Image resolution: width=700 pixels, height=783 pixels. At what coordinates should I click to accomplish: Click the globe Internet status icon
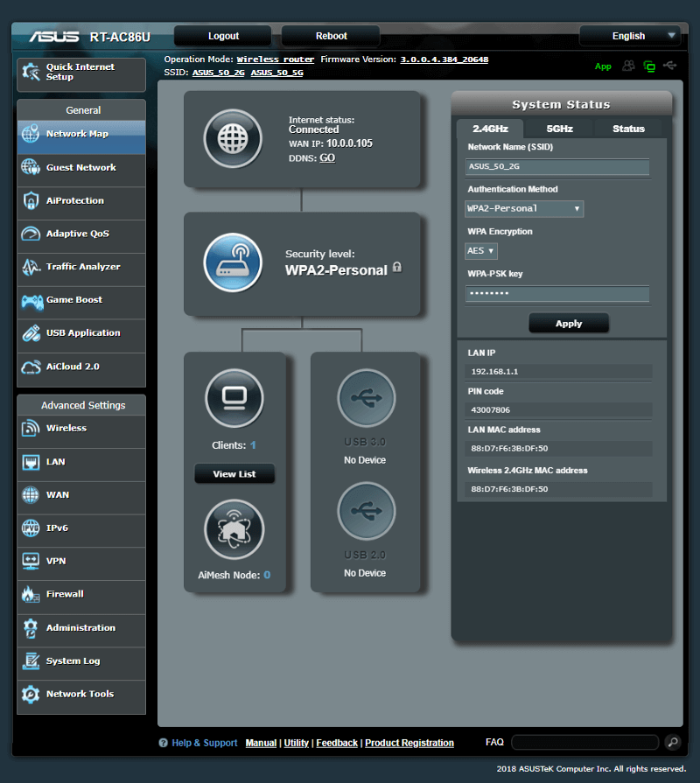[x=233, y=138]
